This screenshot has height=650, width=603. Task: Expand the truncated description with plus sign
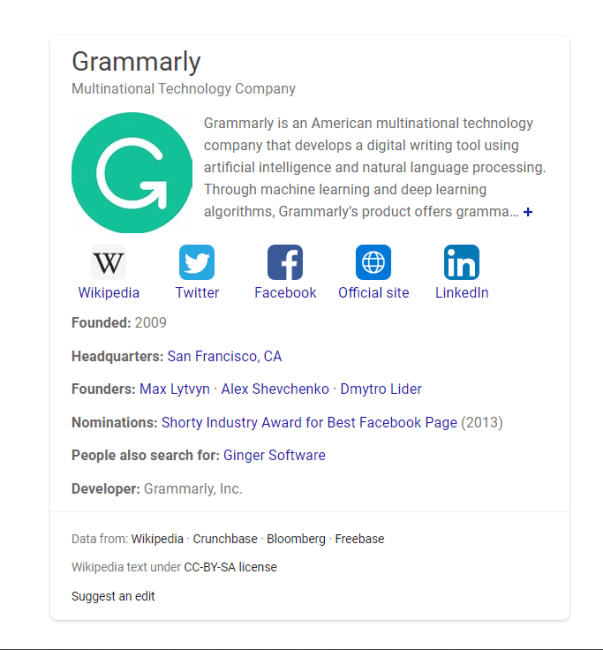tap(528, 212)
